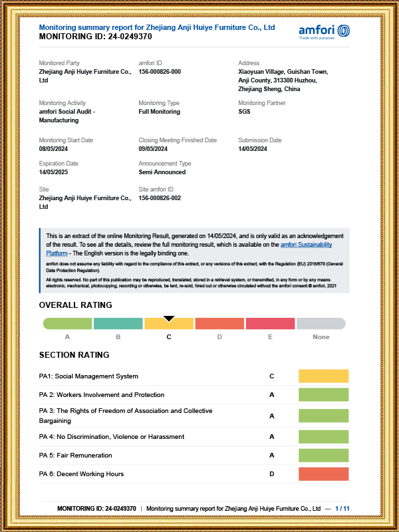Click the blue Monitoring summary report title

coord(157,27)
